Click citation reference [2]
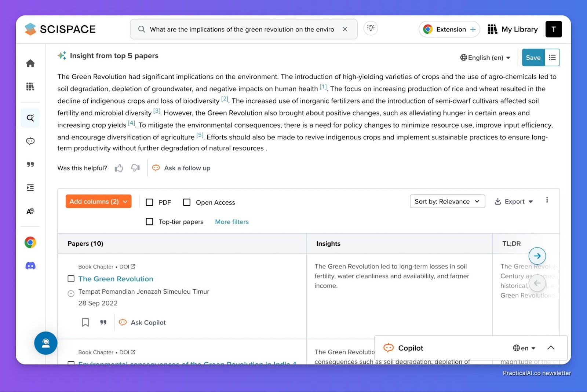Viewport: 587px width, 392px height. point(225,99)
